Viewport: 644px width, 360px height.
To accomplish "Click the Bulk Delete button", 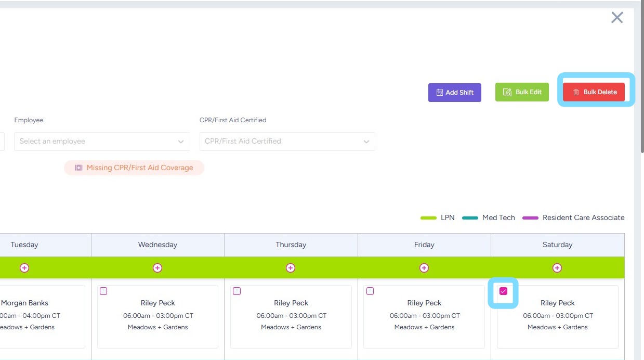I will (594, 92).
